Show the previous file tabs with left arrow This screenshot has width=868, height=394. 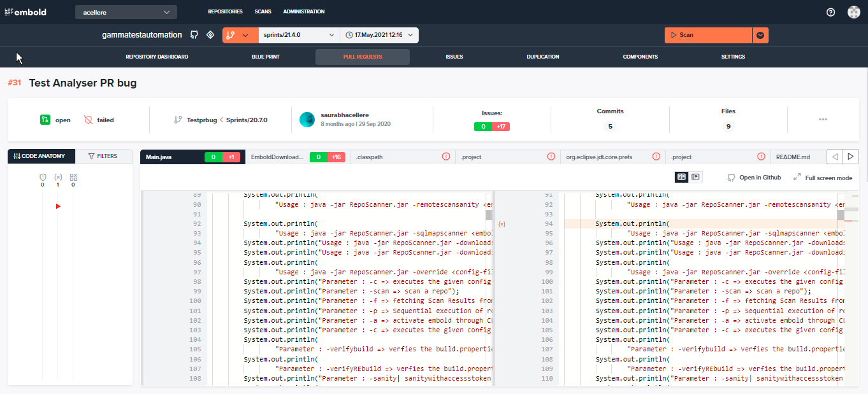point(834,157)
